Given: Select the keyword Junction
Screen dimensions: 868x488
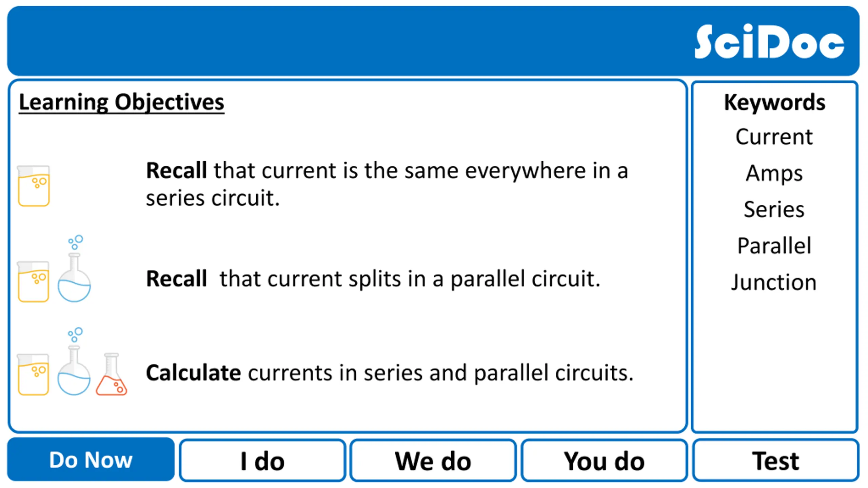Looking at the screenshot, I should point(774,282).
